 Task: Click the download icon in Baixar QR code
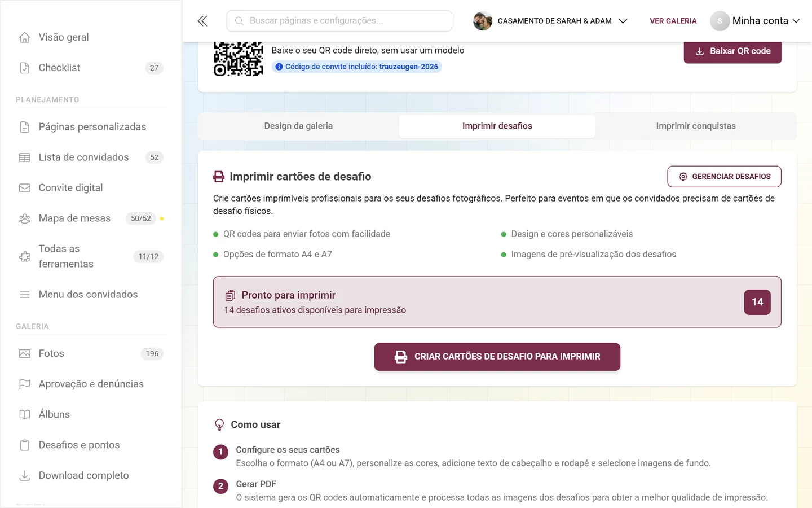click(x=700, y=51)
